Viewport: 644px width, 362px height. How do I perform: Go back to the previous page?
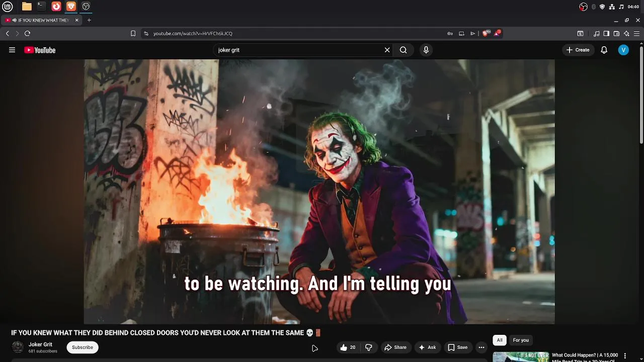tap(7, 33)
